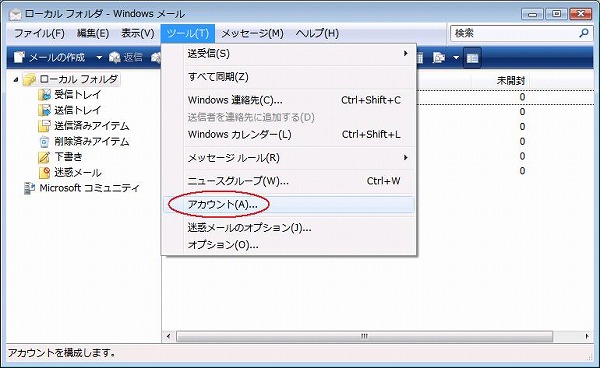Open Windows 連絡先(C)... menu item
The height and width of the screenshot is (368, 600).
pos(289,100)
